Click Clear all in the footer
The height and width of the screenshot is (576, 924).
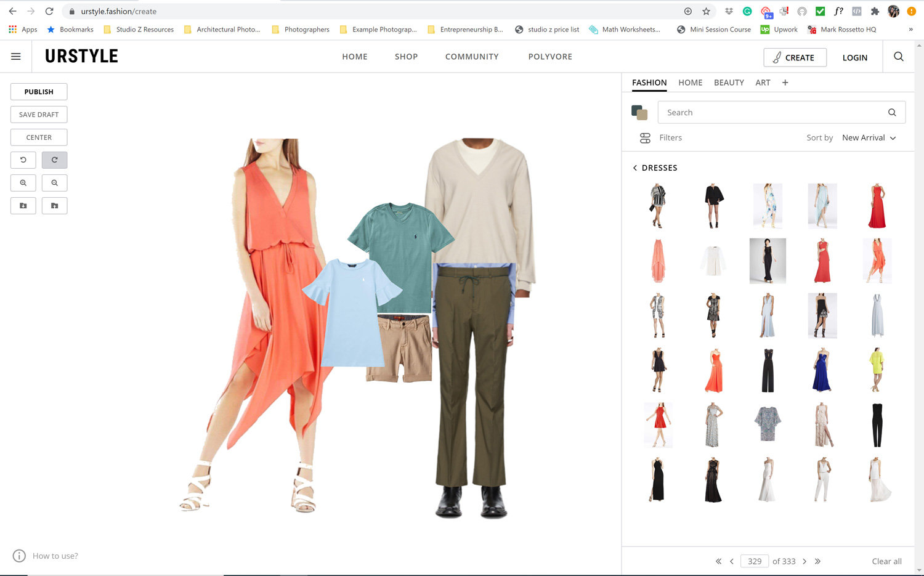click(x=886, y=561)
